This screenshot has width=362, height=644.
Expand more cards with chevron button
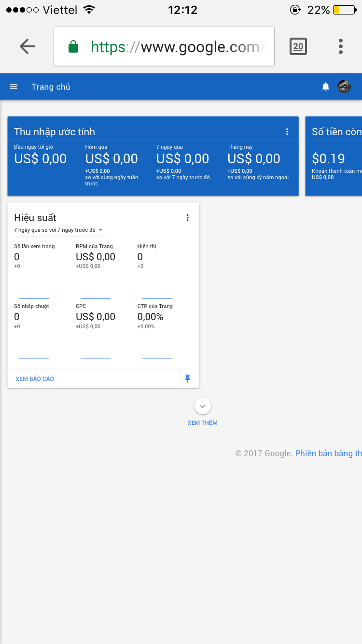pyautogui.click(x=203, y=406)
